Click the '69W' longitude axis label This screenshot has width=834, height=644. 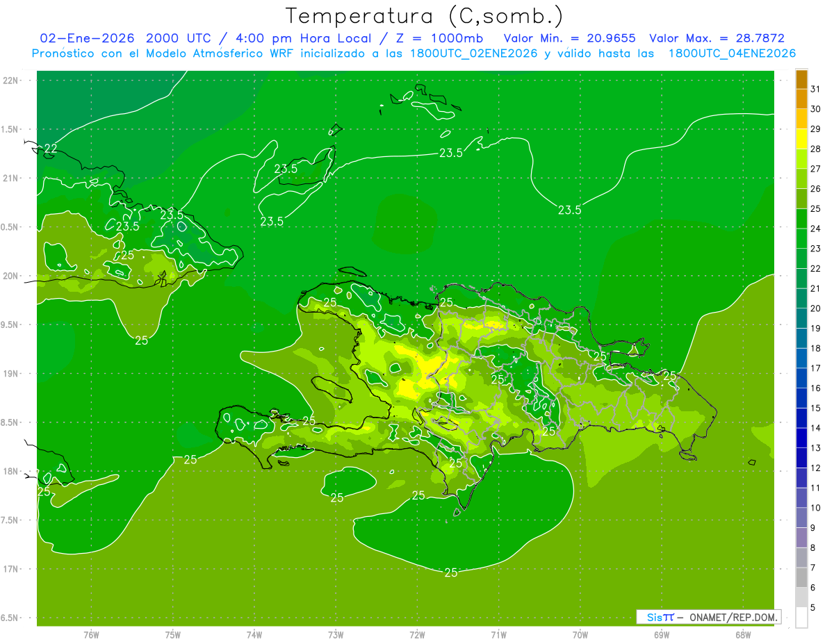[662, 635]
